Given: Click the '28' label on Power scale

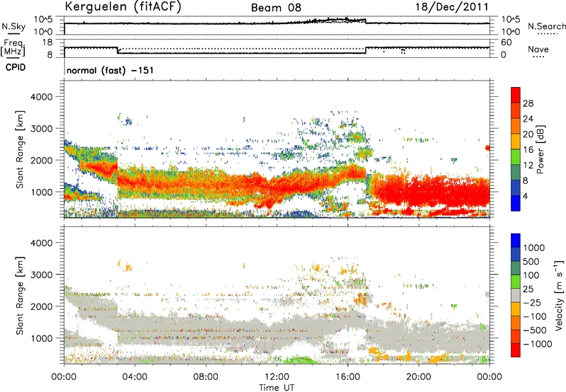Looking at the screenshot, I should (x=528, y=103).
